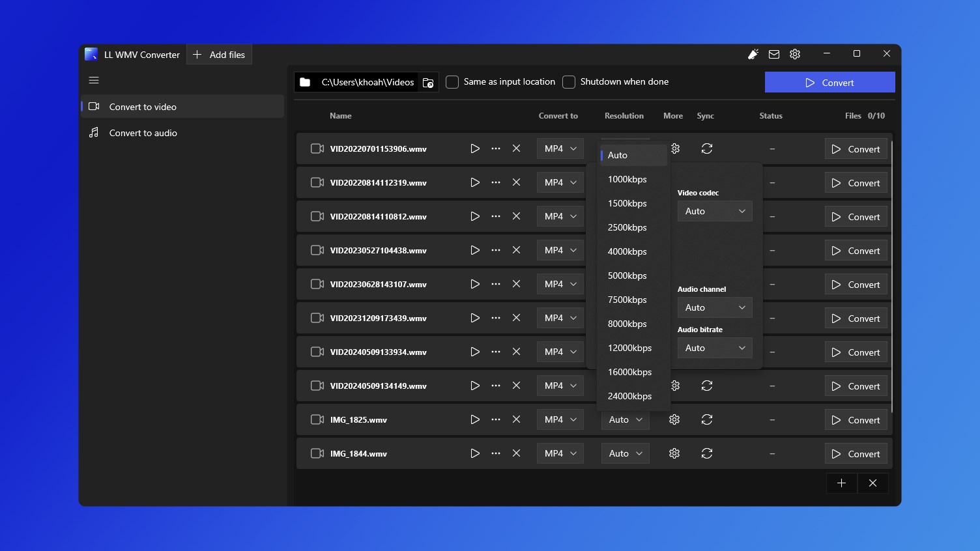Click sync icon for IMG_1844.wmv row
Viewport: 980px width, 551px height.
point(707,453)
